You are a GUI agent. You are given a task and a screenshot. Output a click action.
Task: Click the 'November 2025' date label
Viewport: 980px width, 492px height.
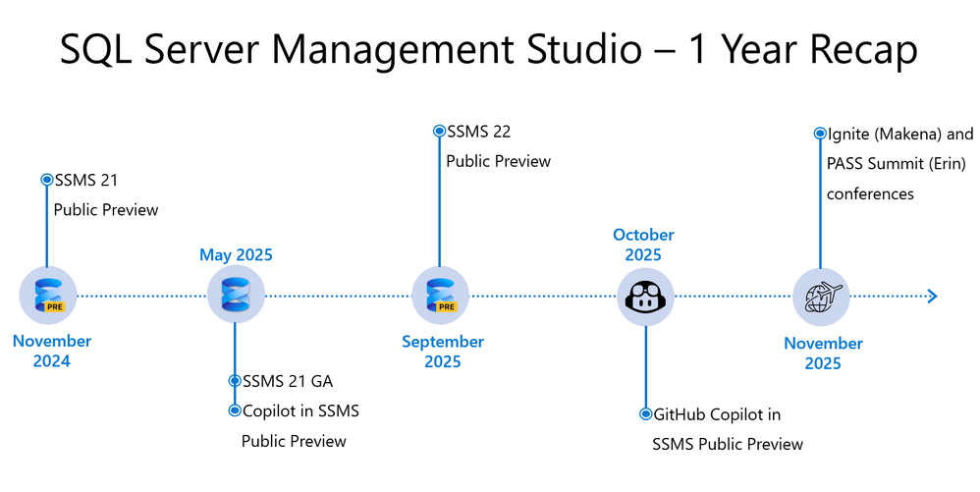pyautogui.click(x=823, y=354)
